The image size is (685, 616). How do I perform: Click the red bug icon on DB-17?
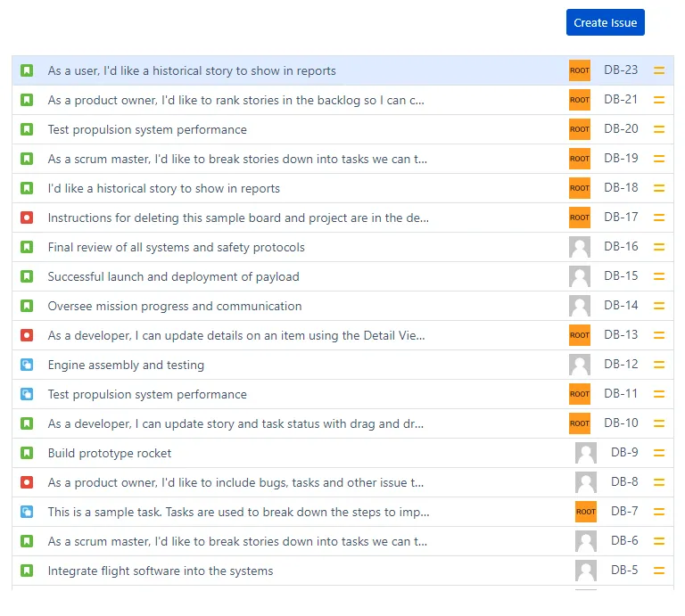(27, 218)
